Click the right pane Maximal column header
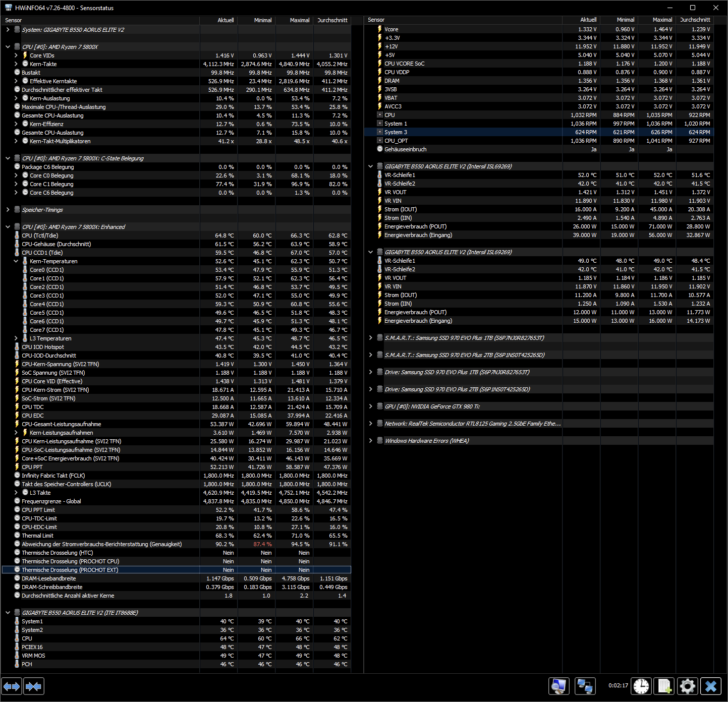 [657, 20]
